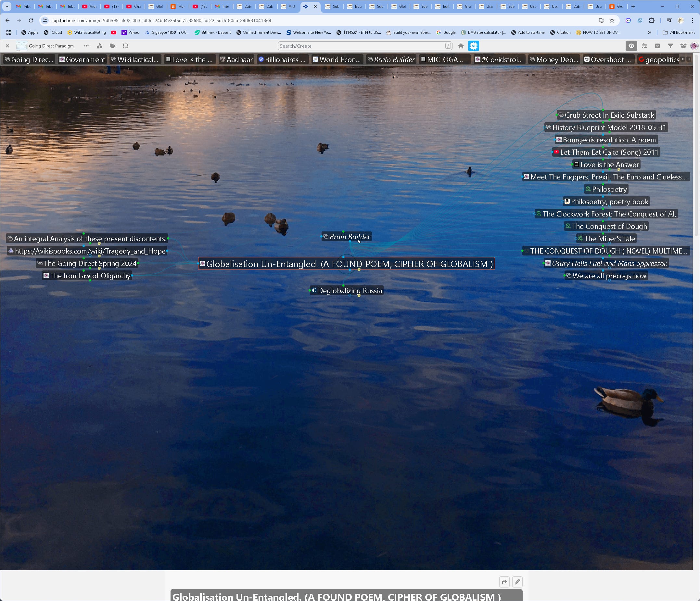700x601 pixels.
Task: Bookmark this page with star icon
Action: 612,20
